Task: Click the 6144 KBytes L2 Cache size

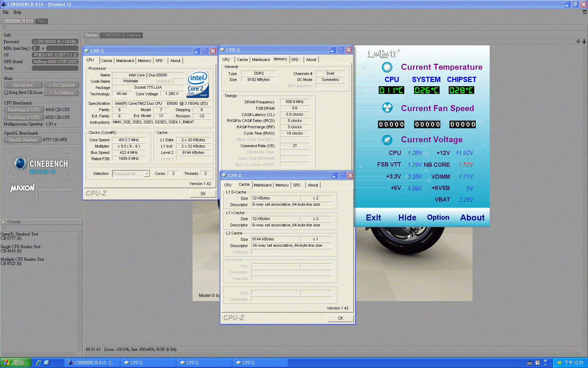Action: tap(275, 239)
